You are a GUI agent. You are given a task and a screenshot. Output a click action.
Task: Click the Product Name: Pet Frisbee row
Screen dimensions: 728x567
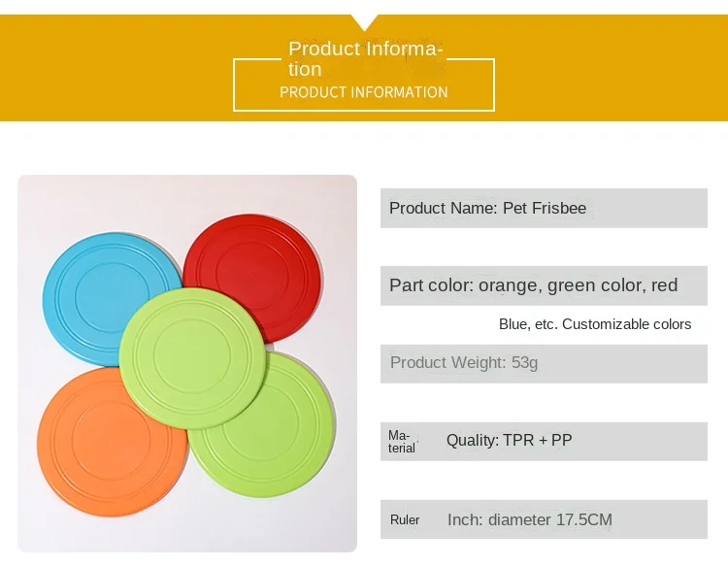point(544,208)
